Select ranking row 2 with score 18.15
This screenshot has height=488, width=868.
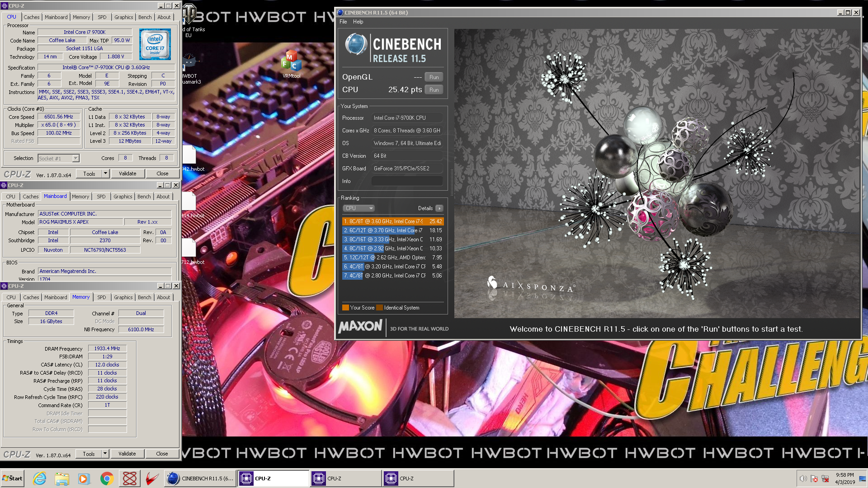point(393,230)
